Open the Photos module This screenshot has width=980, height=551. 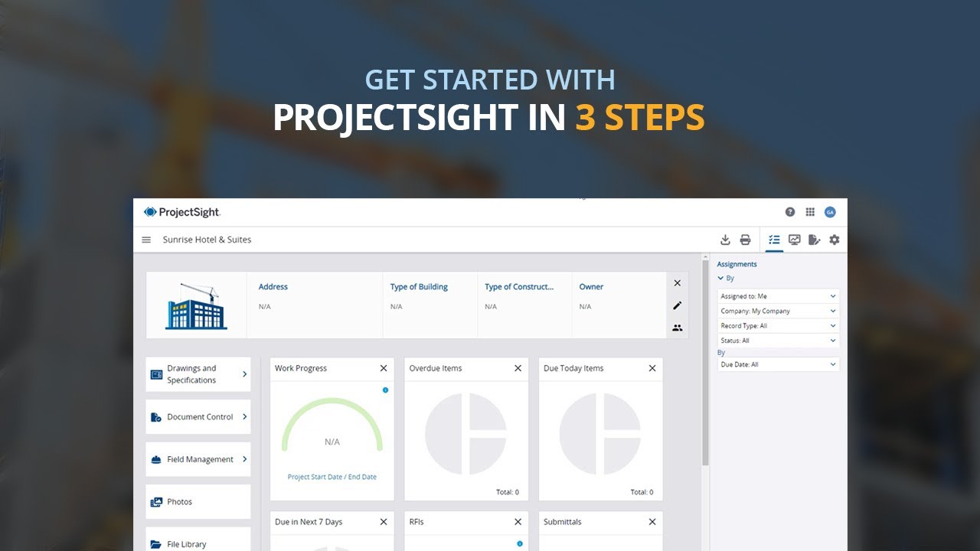coord(198,502)
